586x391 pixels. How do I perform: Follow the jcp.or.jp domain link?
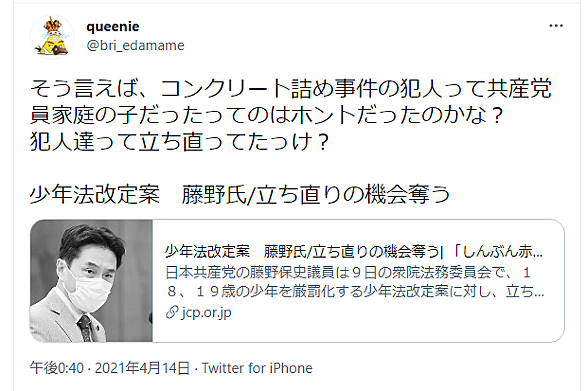(206, 313)
